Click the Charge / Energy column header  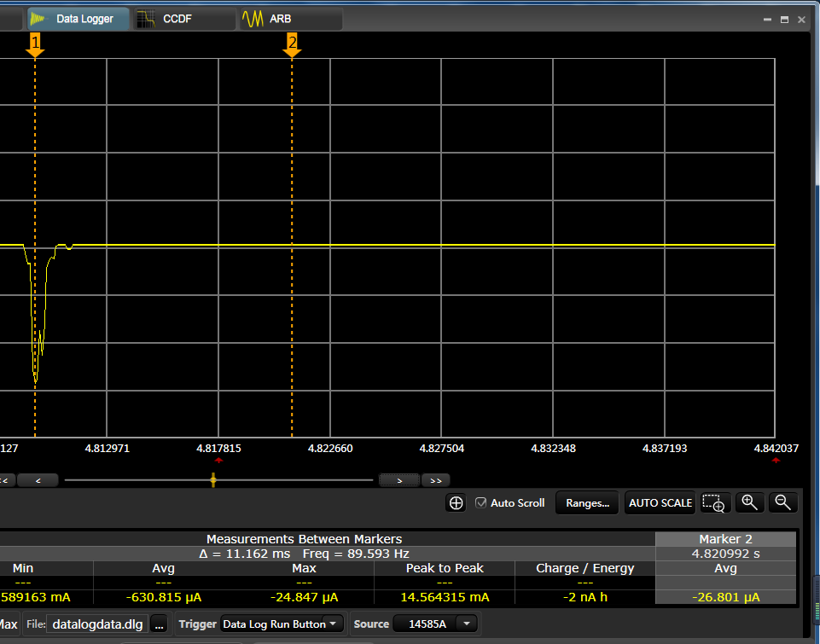tap(585, 568)
